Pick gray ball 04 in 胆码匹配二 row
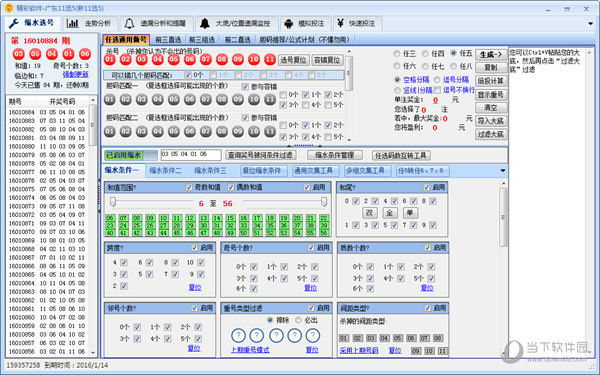Screen dimensions: 600x375 pyautogui.click(x=158, y=132)
